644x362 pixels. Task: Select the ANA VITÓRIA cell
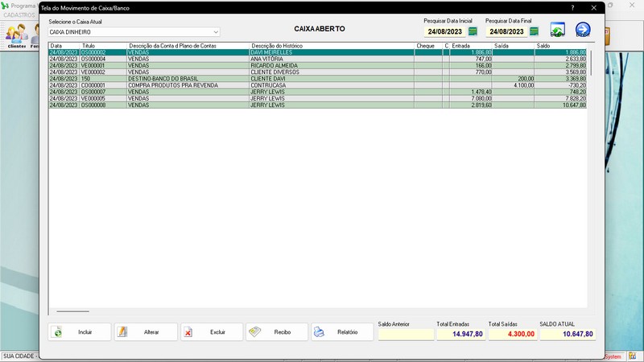(x=332, y=59)
